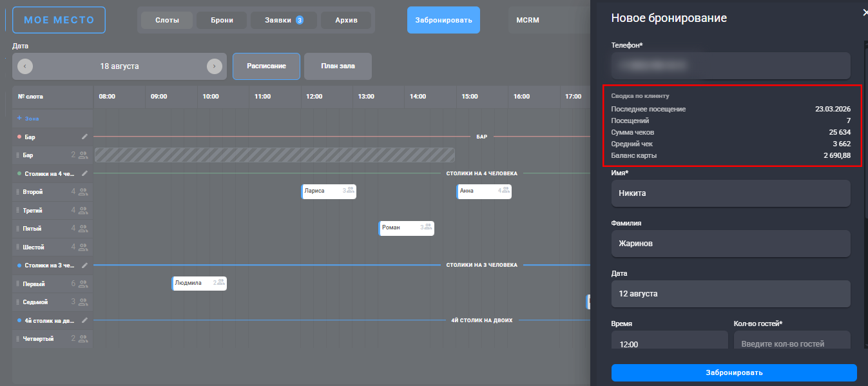Open Роман's booking in the schedule
Screen dimensions: 868x386
point(406,228)
